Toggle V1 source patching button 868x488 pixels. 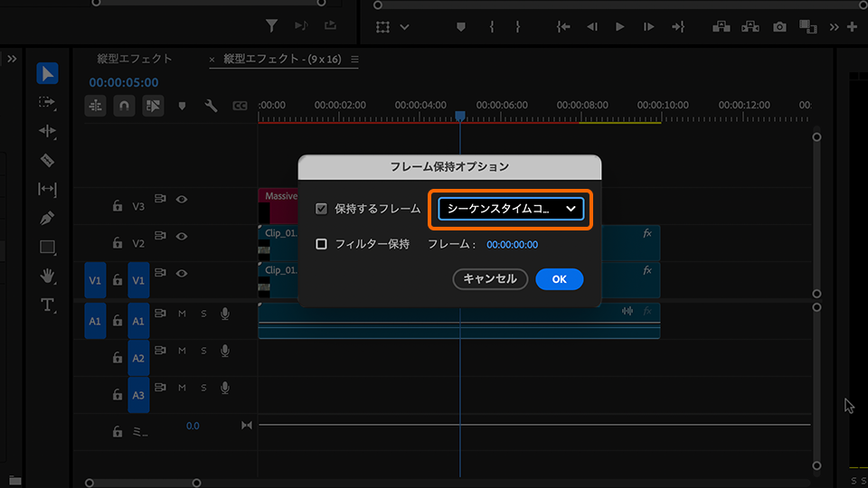[95, 280]
